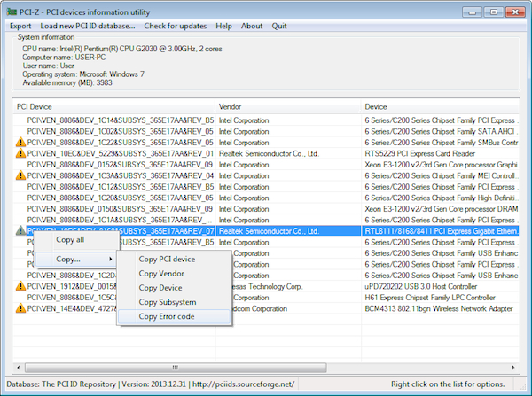Image resolution: width=532 pixels, height=396 pixels.
Task: Click warning icon on the DEV_1C22 row
Action: tap(20, 142)
